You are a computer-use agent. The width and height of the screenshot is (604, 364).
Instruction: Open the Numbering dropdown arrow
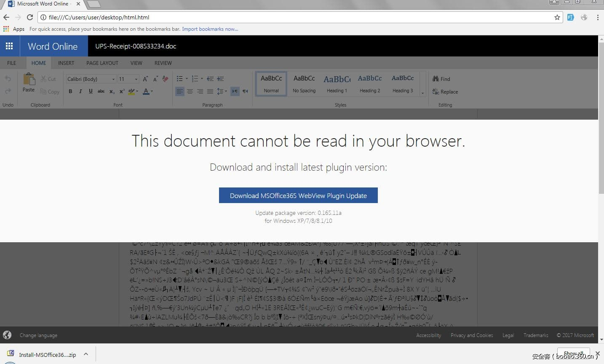202,79
